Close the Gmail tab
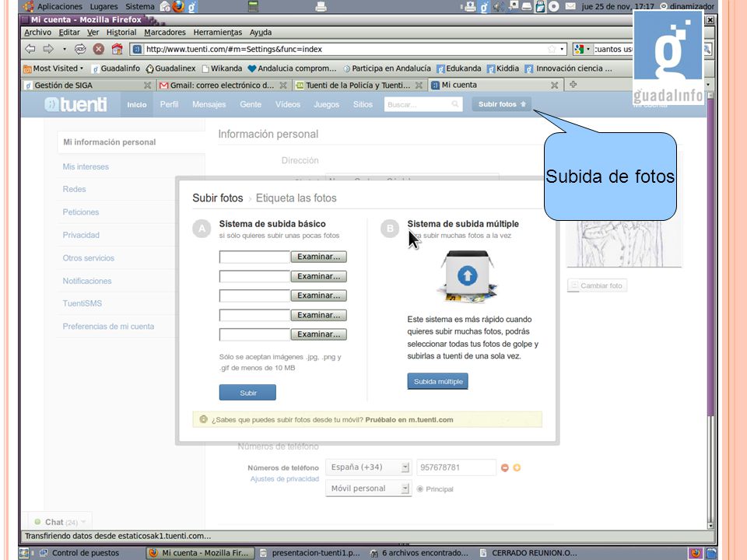This screenshot has height=560, width=747. [283, 86]
